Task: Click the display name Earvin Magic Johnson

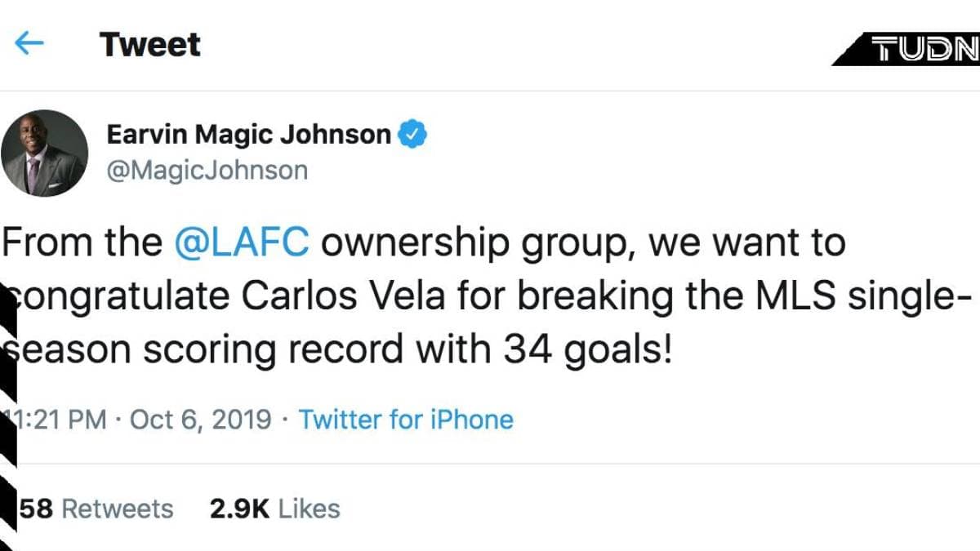Action: [247, 134]
